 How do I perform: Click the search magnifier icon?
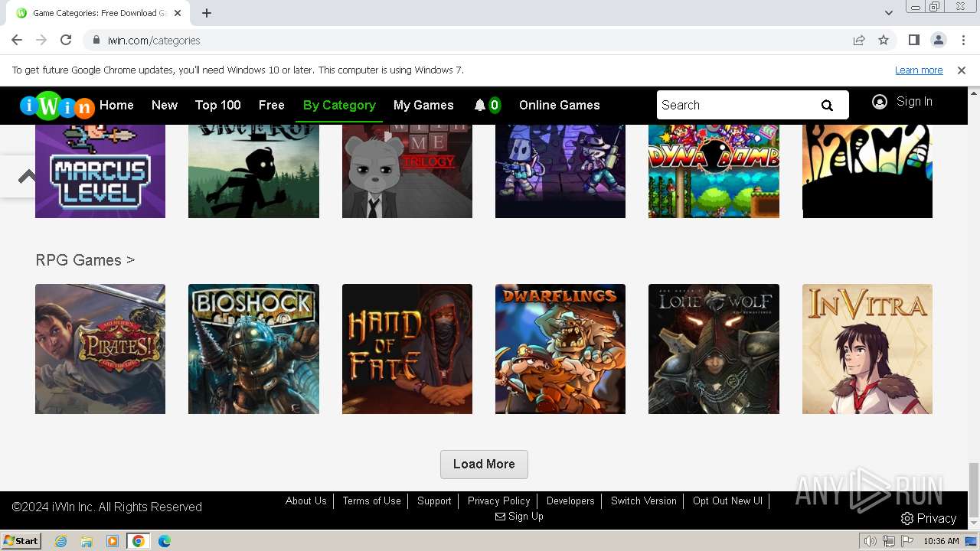[x=827, y=106]
